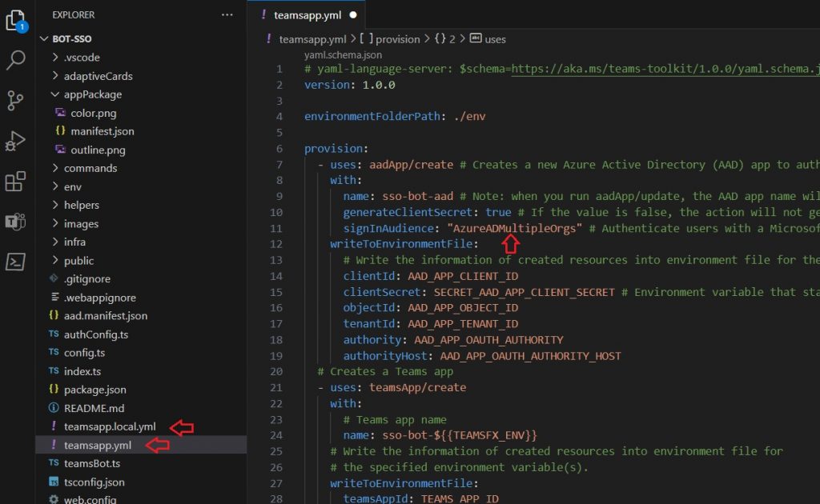Collapse the appPackage folder
This screenshot has width=820, height=504.
[x=92, y=94]
